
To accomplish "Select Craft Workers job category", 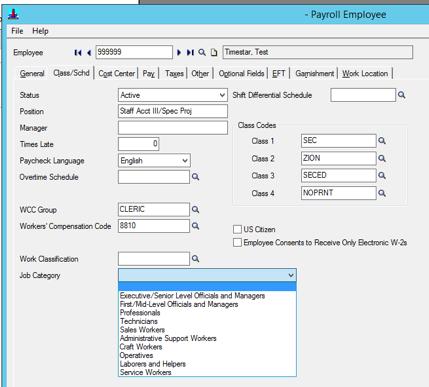I will tap(207, 347).
